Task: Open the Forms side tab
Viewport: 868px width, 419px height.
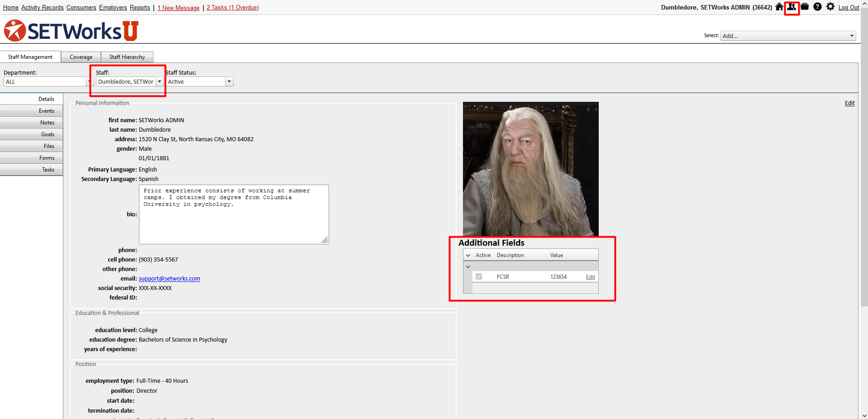Action: pyautogui.click(x=31, y=158)
